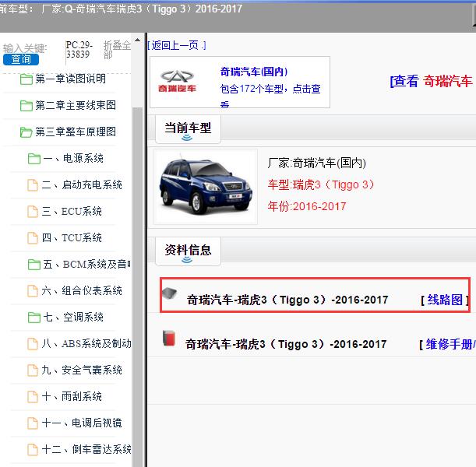
Task: Click page icon of 十二、倒车雷达系统
Action: [33, 450]
